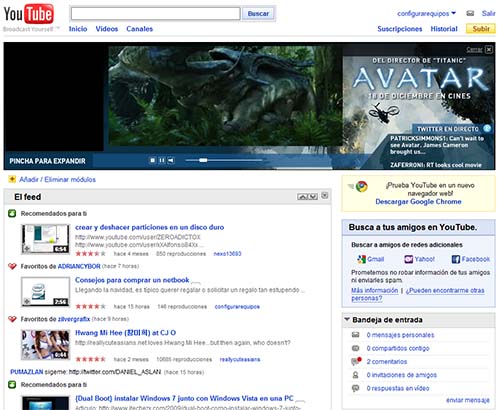Click the Salir link
Screen dimensions: 500x410
[x=488, y=14]
